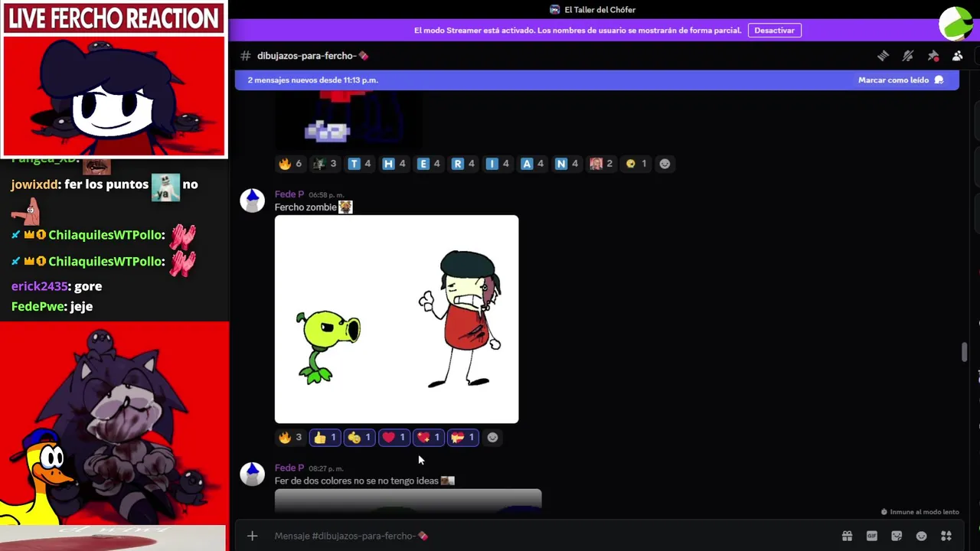The width and height of the screenshot is (980, 551).
Task: Click Fede P username on 06:58 p.m. message
Action: tap(289, 194)
